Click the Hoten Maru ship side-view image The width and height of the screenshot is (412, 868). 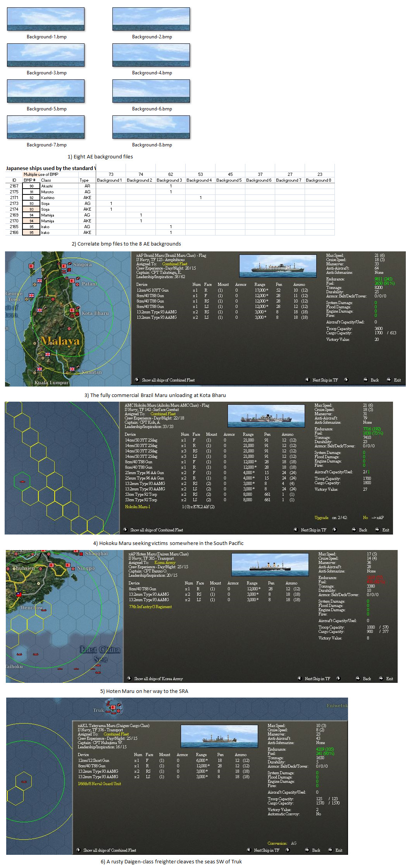(x=270, y=564)
